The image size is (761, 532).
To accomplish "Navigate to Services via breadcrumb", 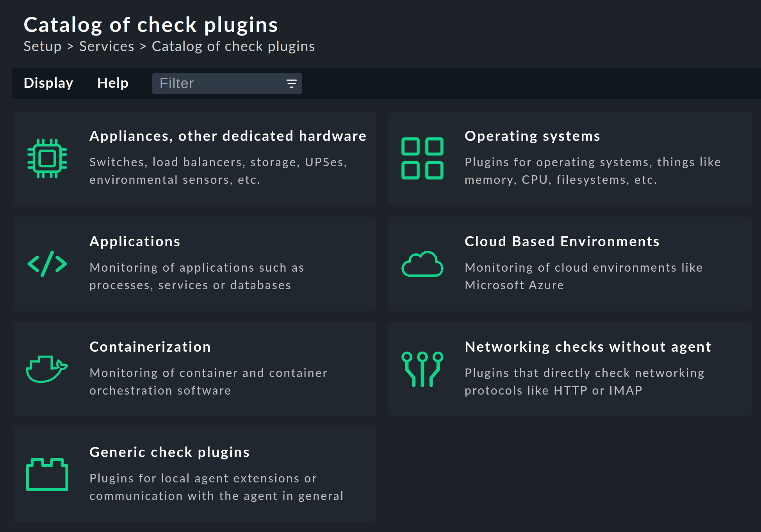I will 106,46.
